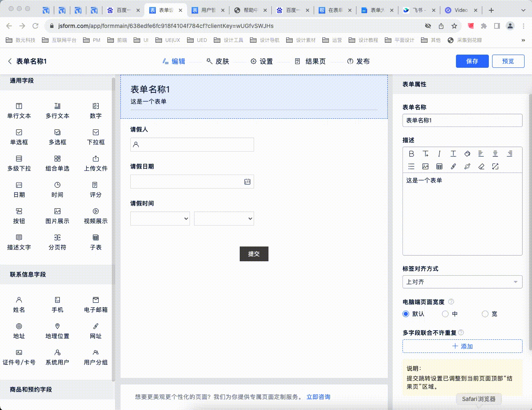Image resolution: width=532 pixels, height=410 pixels.
Task: Insert image in description editor
Action: tap(425, 166)
